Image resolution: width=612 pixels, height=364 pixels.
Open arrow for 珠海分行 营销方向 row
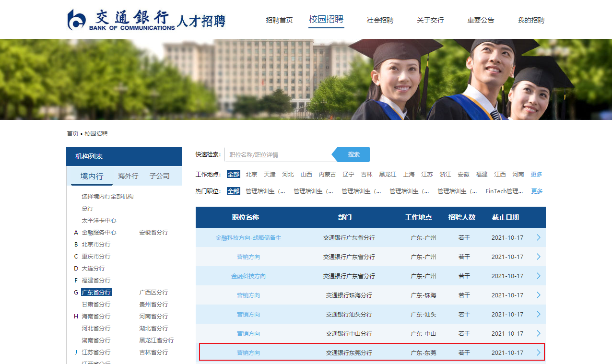tap(539, 295)
